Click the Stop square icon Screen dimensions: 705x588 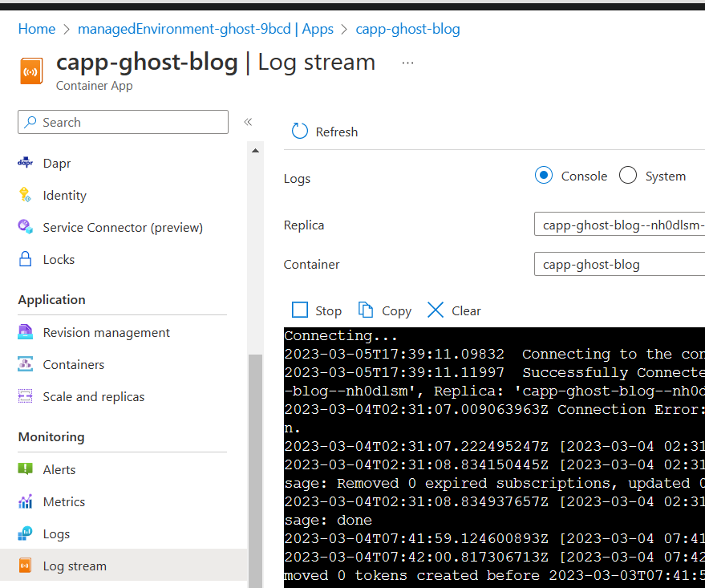(x=300, y=310)
